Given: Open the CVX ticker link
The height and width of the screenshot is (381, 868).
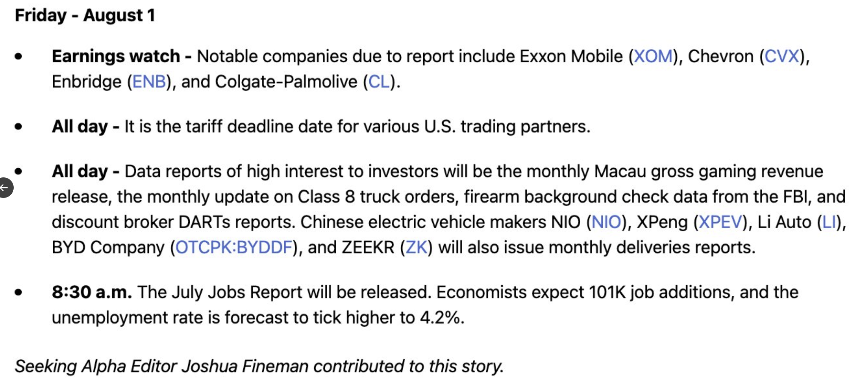Looking at the screenshot, I should 782,56.
